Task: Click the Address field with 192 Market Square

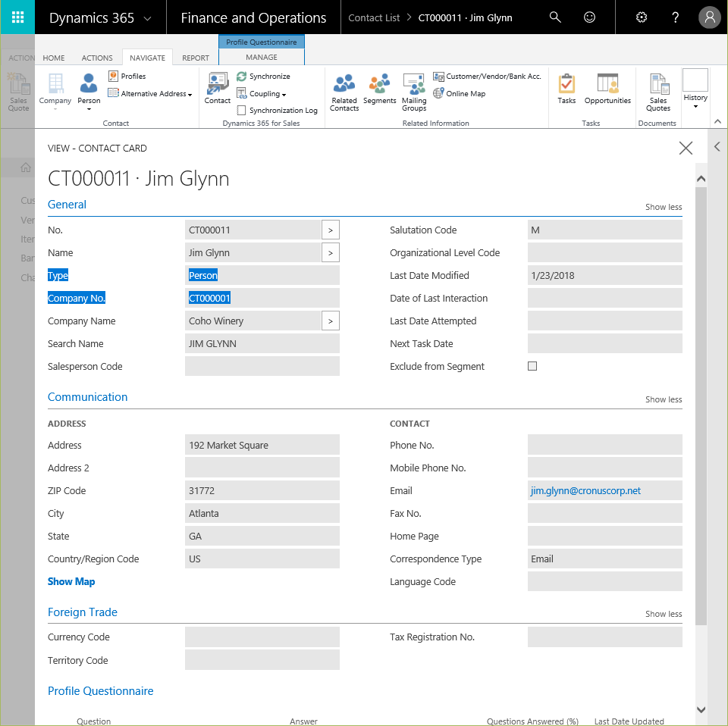Action: click(262, 446)
